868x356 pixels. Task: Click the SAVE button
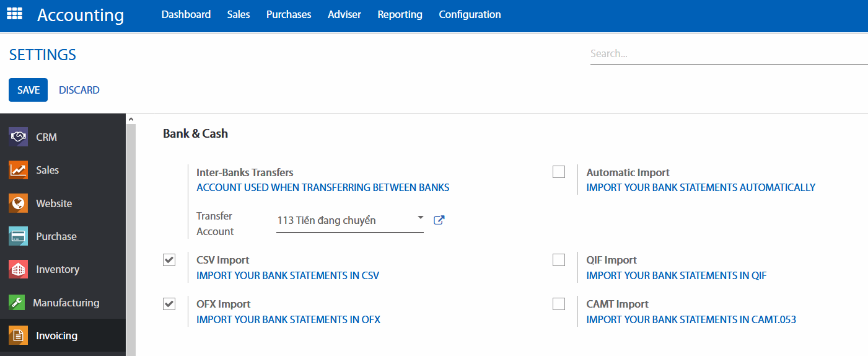28,90
